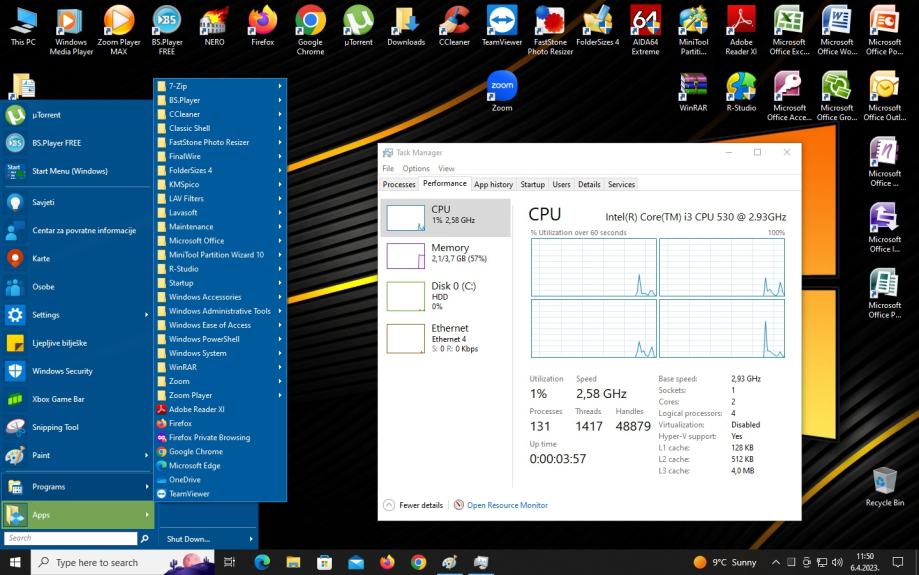Open the File menu in Task Manager
The width and height of the screenshot is (919, 575).
pyautogui.click(x=388, y=168)
